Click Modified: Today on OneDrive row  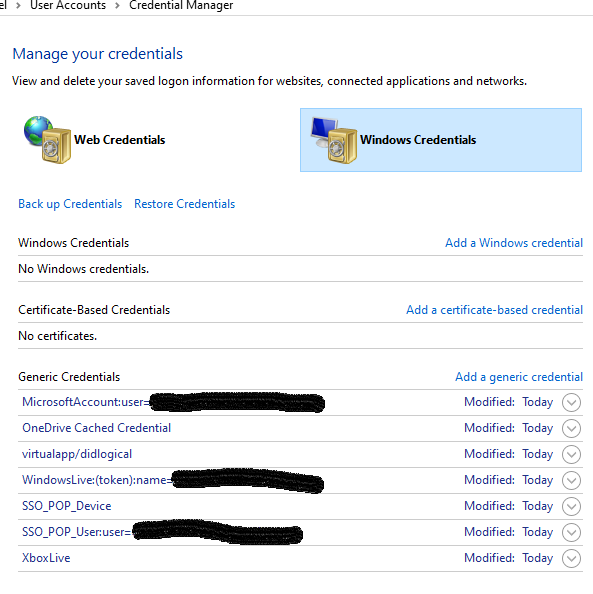tap(509, 428)
